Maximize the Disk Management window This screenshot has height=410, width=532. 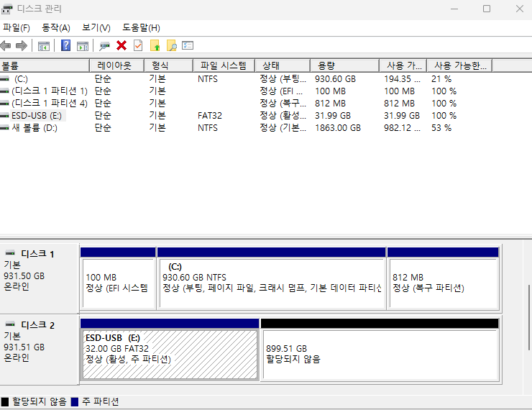487,9
